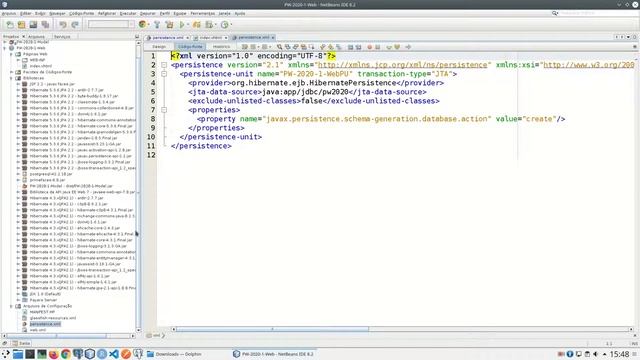This screenshot has width=640, height=360.
Task: Select persistence.xml in the project tree
Action: (x=45, y=324)
